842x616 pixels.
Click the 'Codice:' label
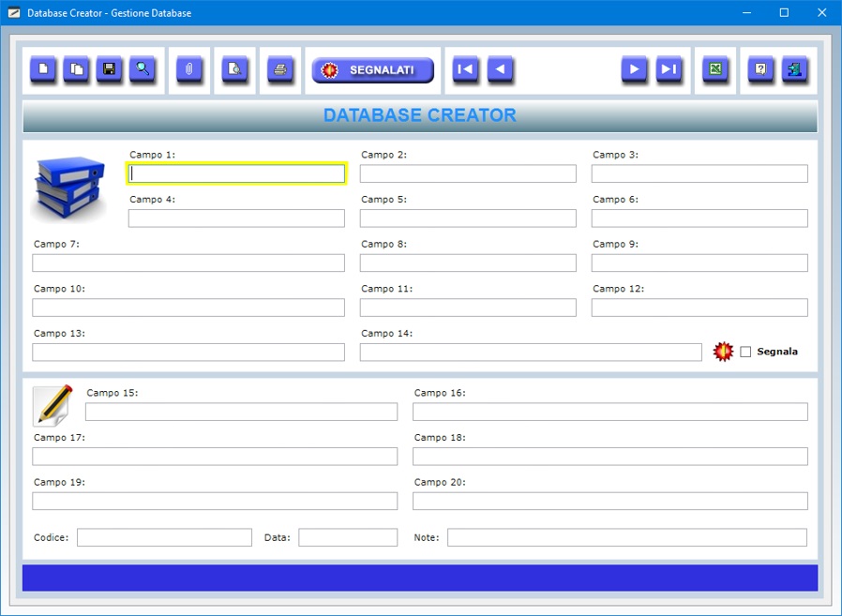(51, 537)
